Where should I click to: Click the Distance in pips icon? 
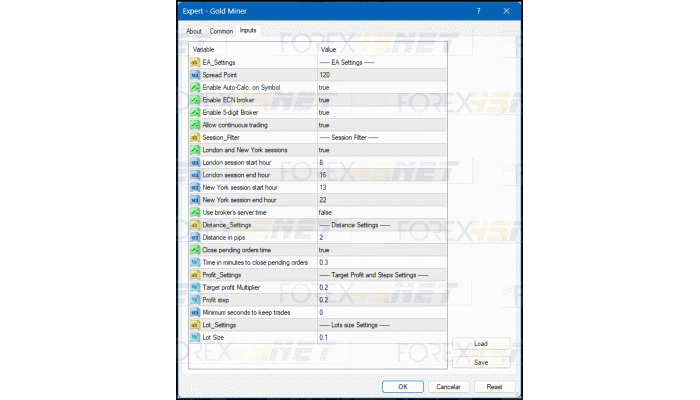coord(194,237)
